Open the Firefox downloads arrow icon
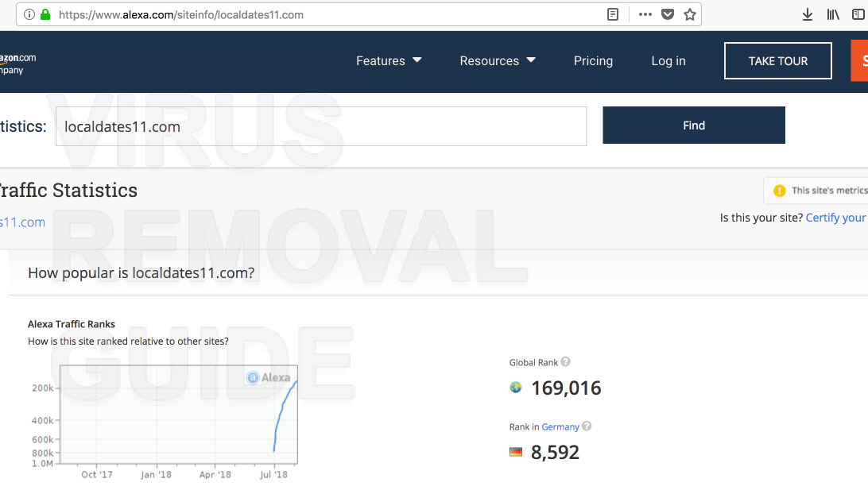868x494 pixels. tap(808, 15)
